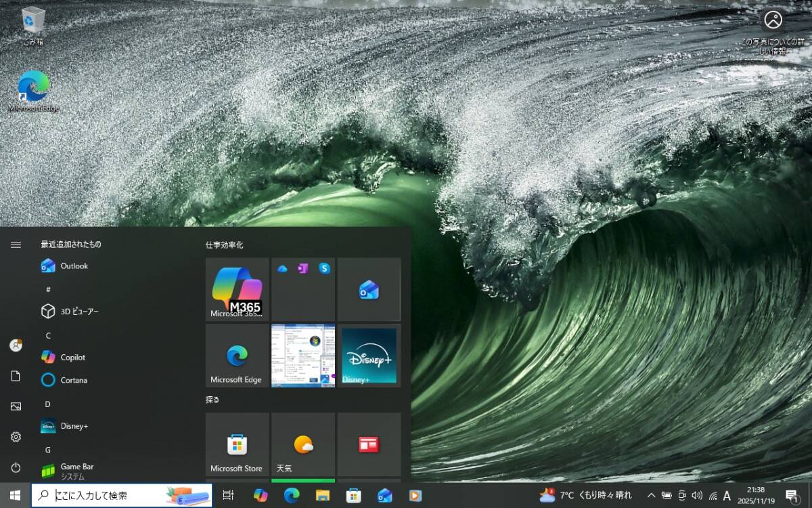812x508 pixels.
Task: Click the # letter header
Action: [49, 289]
